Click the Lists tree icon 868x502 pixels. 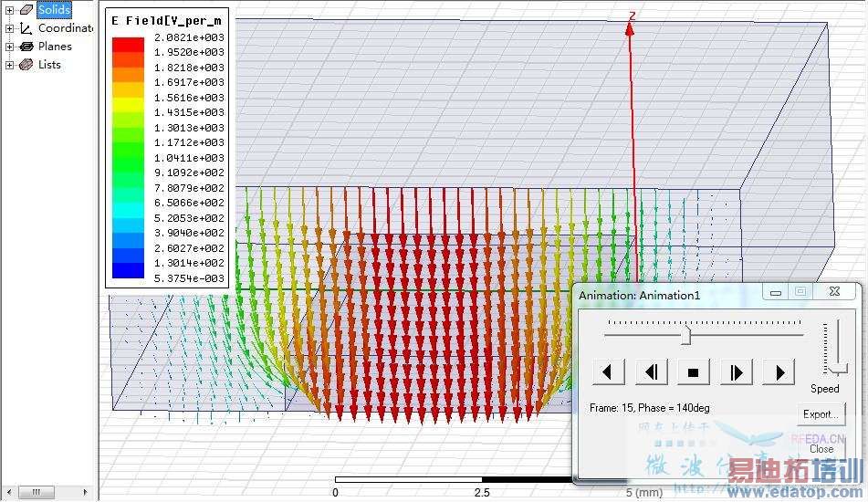[26, 65]
